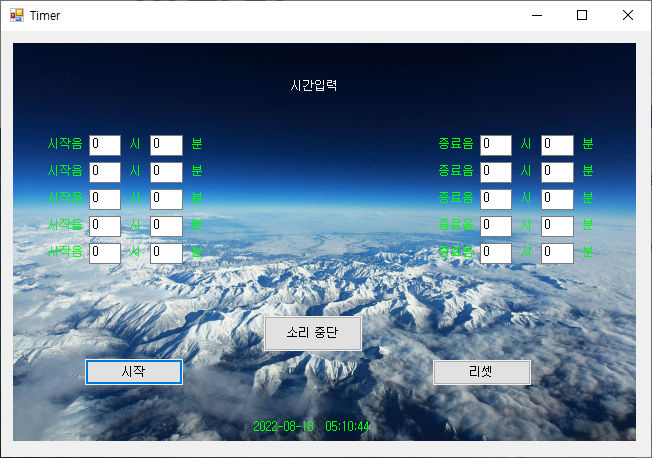Focus minute field in first 종료음 row
This screenshot has width=652, height=458.
557,145
